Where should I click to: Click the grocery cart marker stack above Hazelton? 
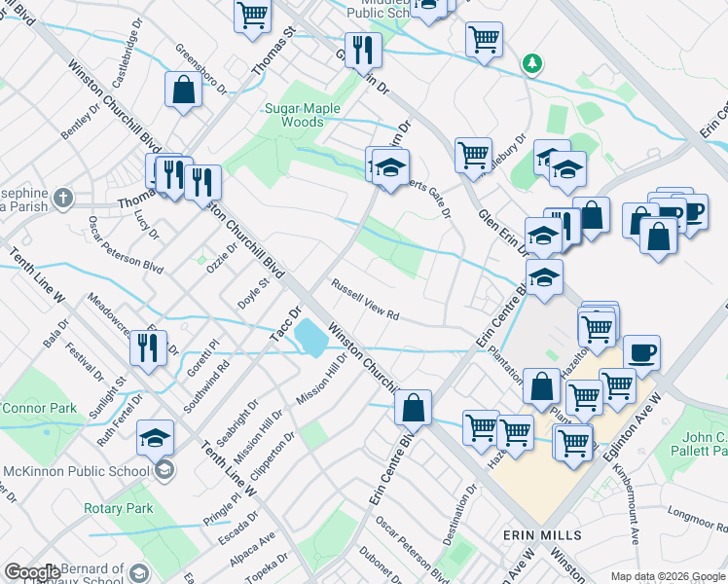tap(597, 332)
